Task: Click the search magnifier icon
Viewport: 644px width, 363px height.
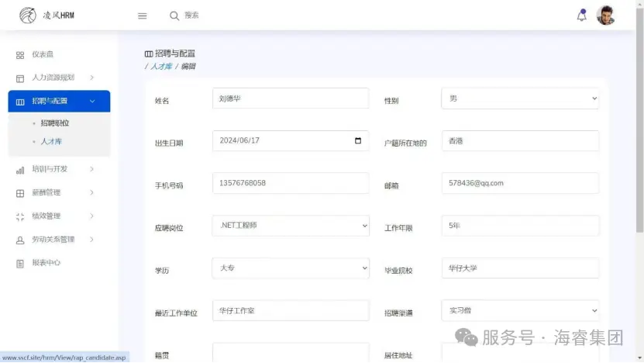Action: pos(174,16)
